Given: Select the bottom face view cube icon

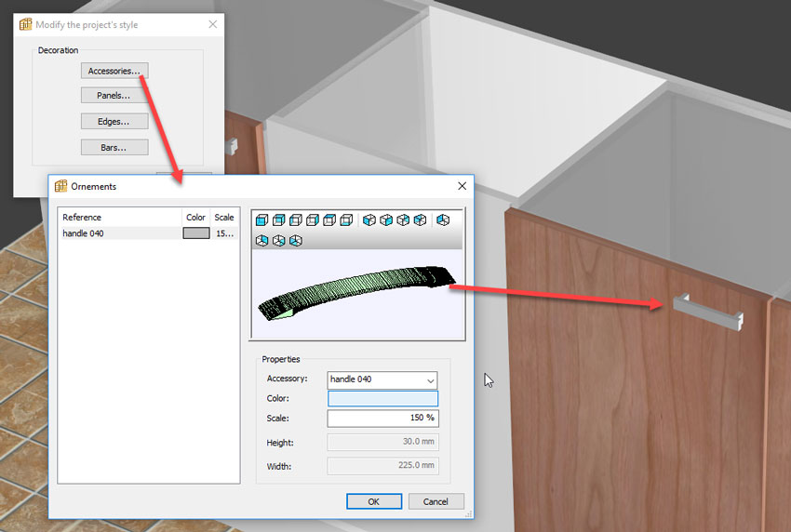Looking at the screenshot, I should [346, 219].
